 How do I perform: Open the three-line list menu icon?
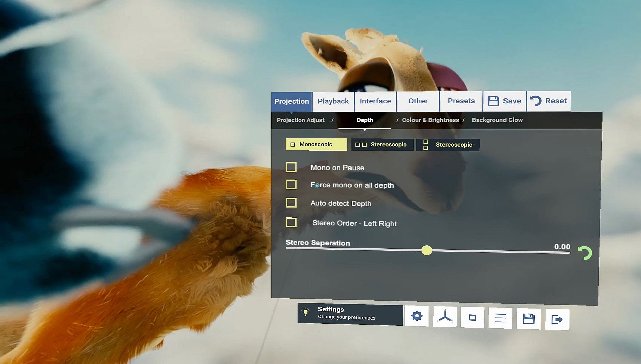(500, 318)
